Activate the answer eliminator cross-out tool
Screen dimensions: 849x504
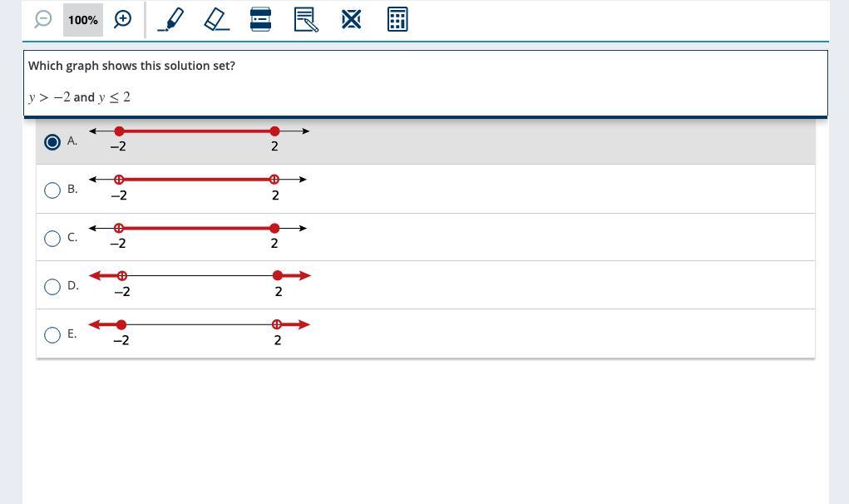pyautogui.click(x=351, y=19)
